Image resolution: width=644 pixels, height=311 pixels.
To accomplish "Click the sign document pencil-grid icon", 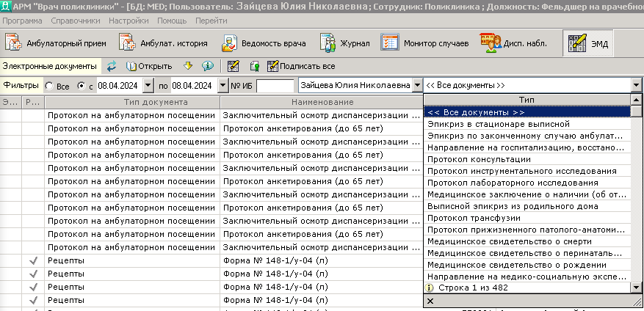I will point(234,66).
